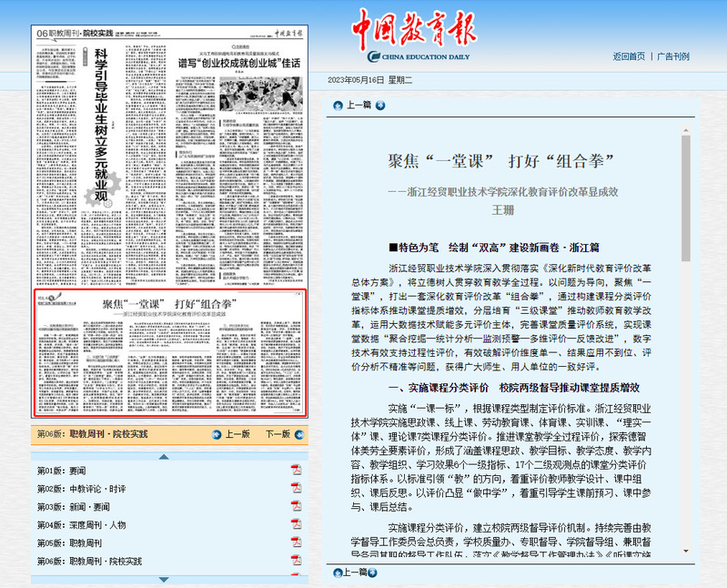Download PDF of 第02版 中教评论·时评
727x588 pixels.
pyautogui.click(x=296, y=488)
